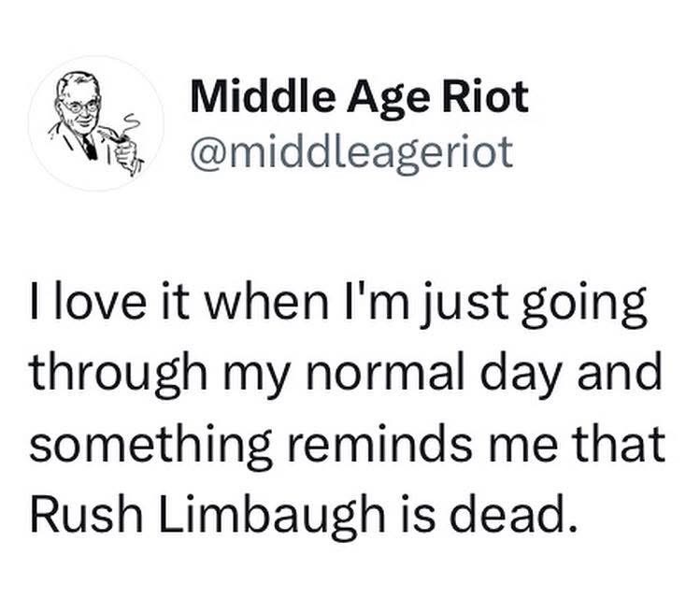Viewport: 700px width, 598px height.
Task: Select the tweet's first line of text
Action: click(337, 306)
